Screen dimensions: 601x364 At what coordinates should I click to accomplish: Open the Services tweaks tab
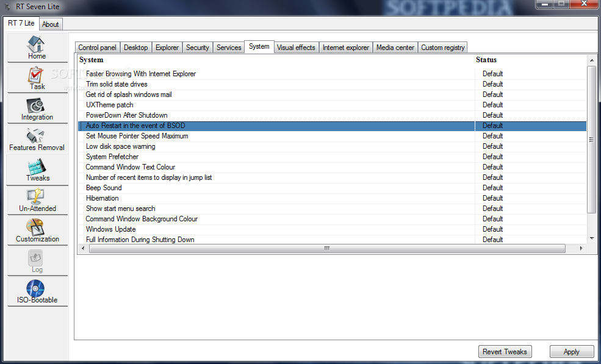(x=229, y=48)
